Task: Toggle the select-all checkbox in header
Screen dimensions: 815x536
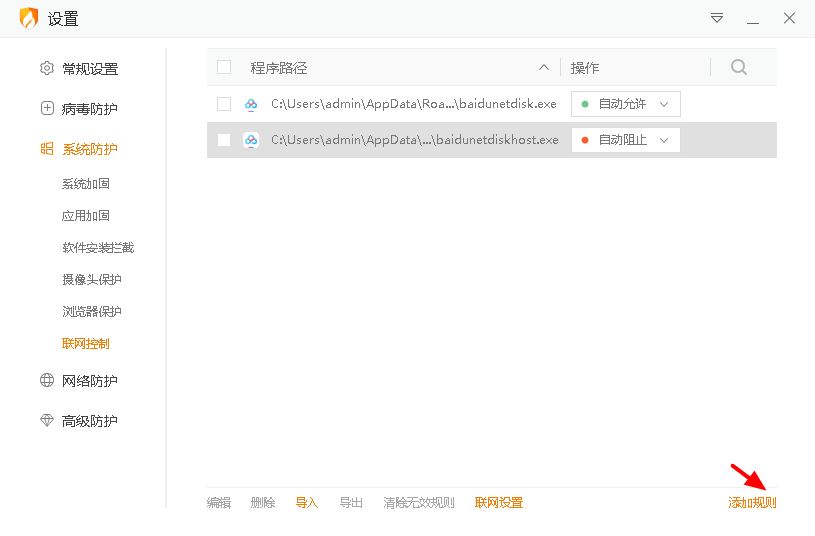Action: click(x=224, y=67)
